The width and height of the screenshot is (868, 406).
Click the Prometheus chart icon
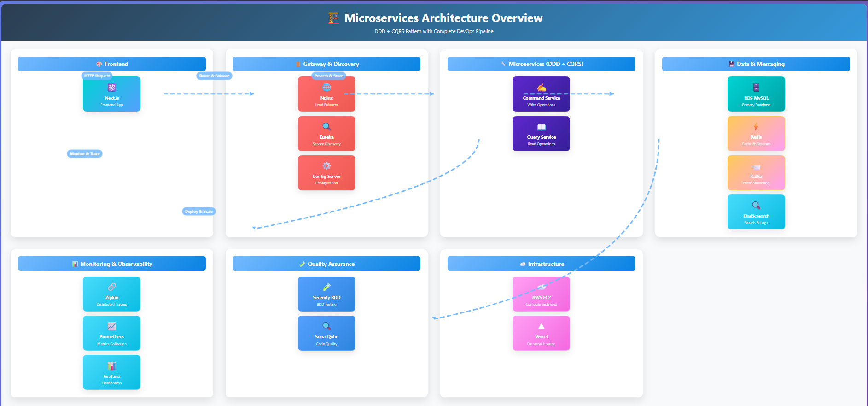click(111, 326)
